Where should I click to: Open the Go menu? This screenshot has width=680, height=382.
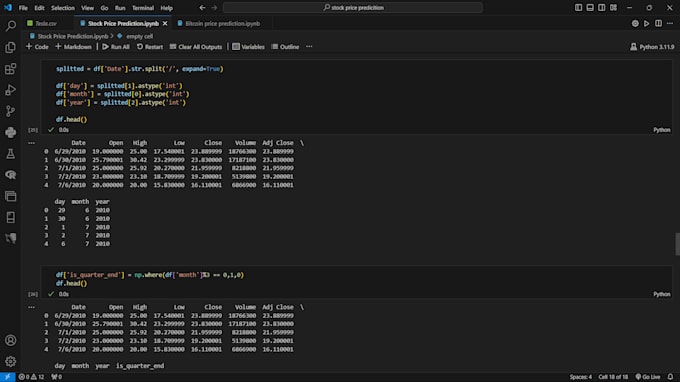click(104, 8)
